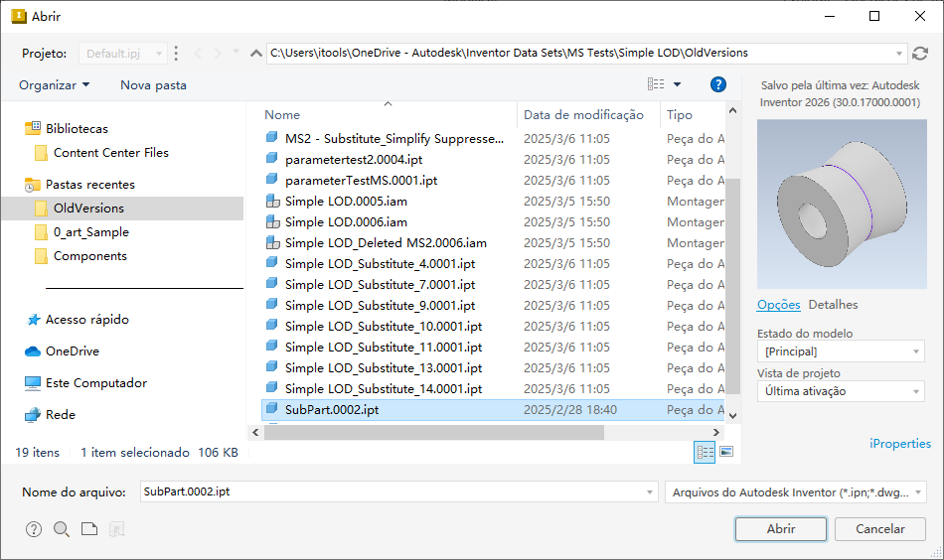Select Simple LOD_Substitute_10.0001.ipt
Screen dimensions: 944x560
384,326
